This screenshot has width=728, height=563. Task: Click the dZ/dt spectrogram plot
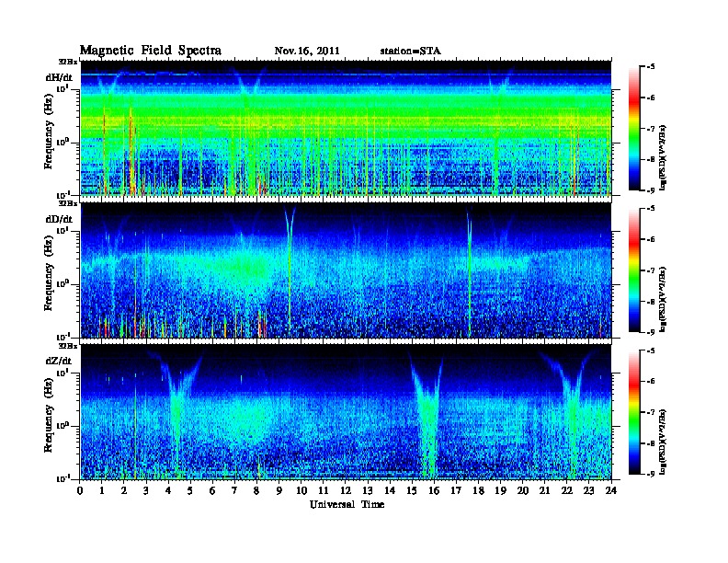tap(346, 412)
